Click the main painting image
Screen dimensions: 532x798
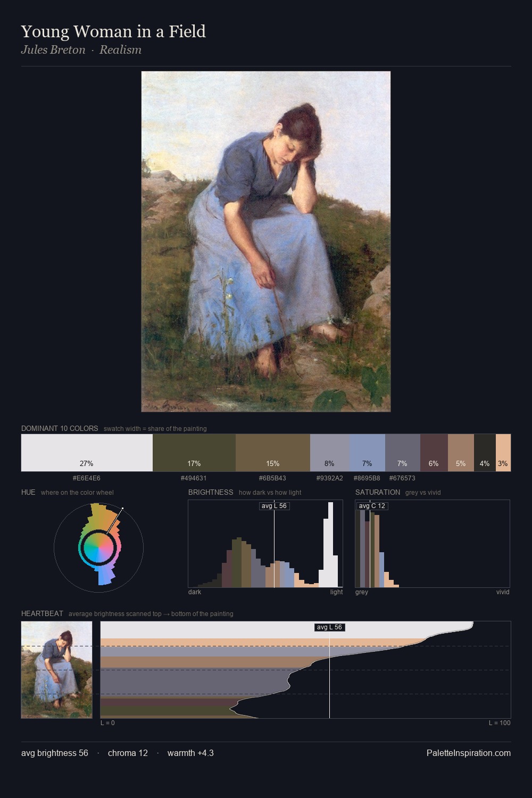tap(266, 242)
